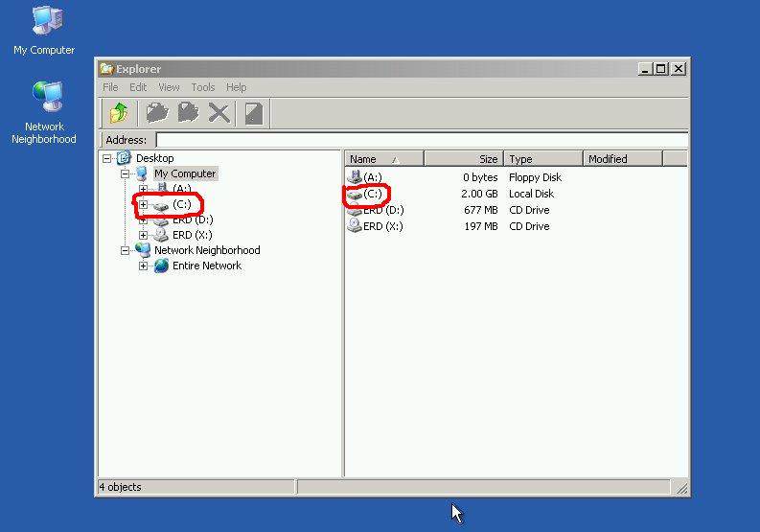Screen dimensions: 760x532
Task: Open the Tools menu
Action: [202, 87]
